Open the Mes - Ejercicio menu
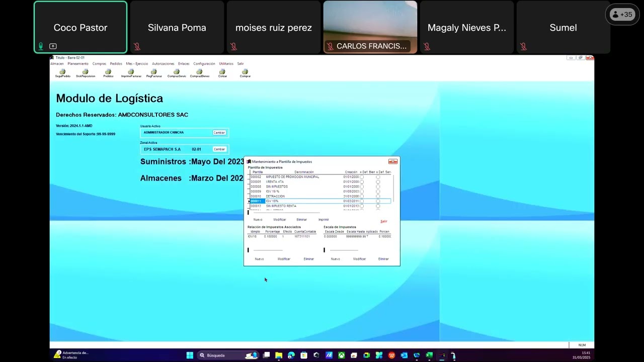The height and width of the screenshot is (362, 644). [137, 64]
